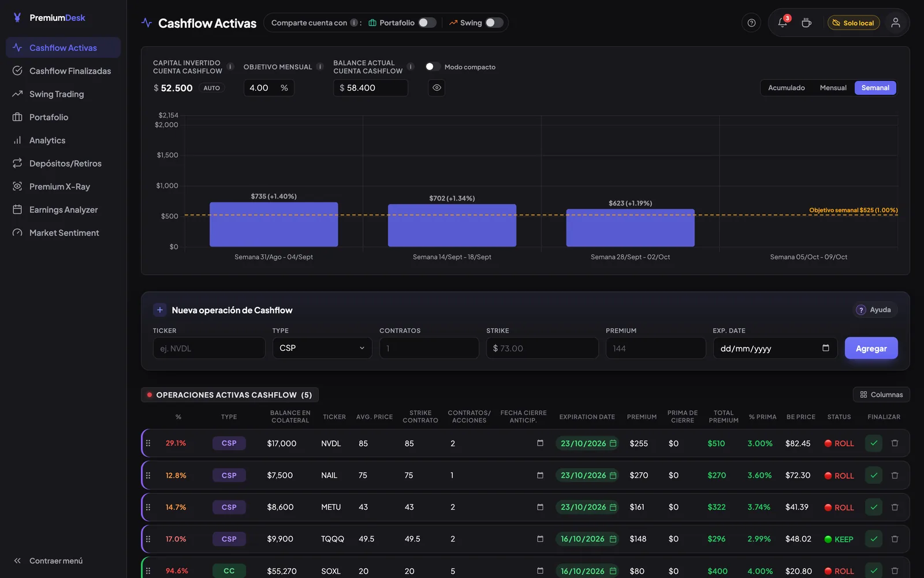Image resolution: width=924 pixels, height=578 pixels.
Task: Finalize the TQQQ row with checkmark
Action: click(874, 539)
